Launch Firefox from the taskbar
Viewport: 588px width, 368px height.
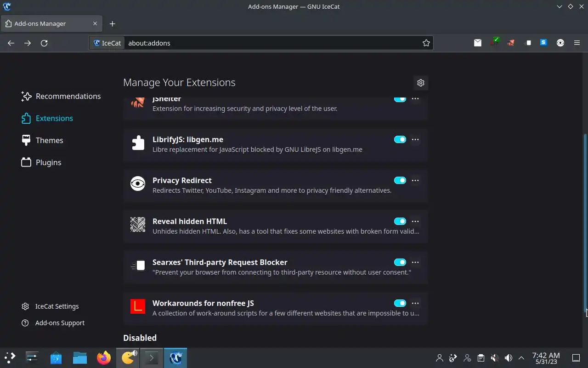tap(104, 357)
